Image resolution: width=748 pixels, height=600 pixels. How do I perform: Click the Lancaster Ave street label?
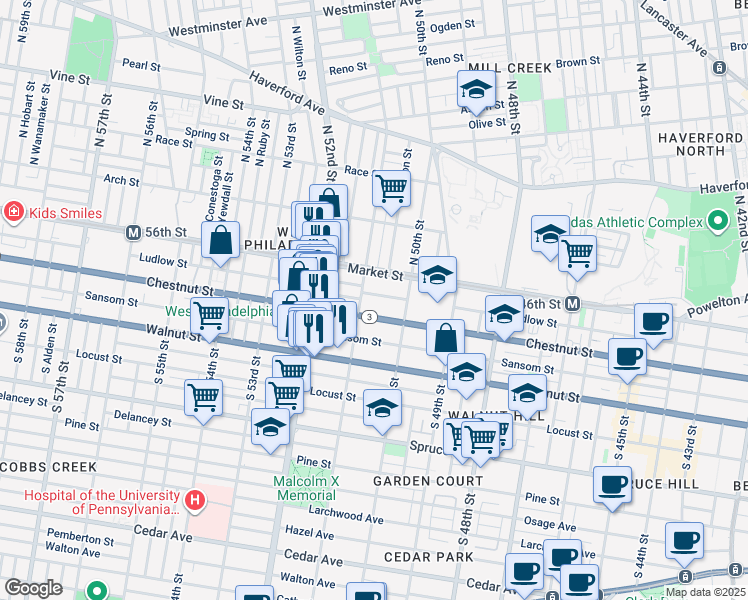(x=673, y=28)
